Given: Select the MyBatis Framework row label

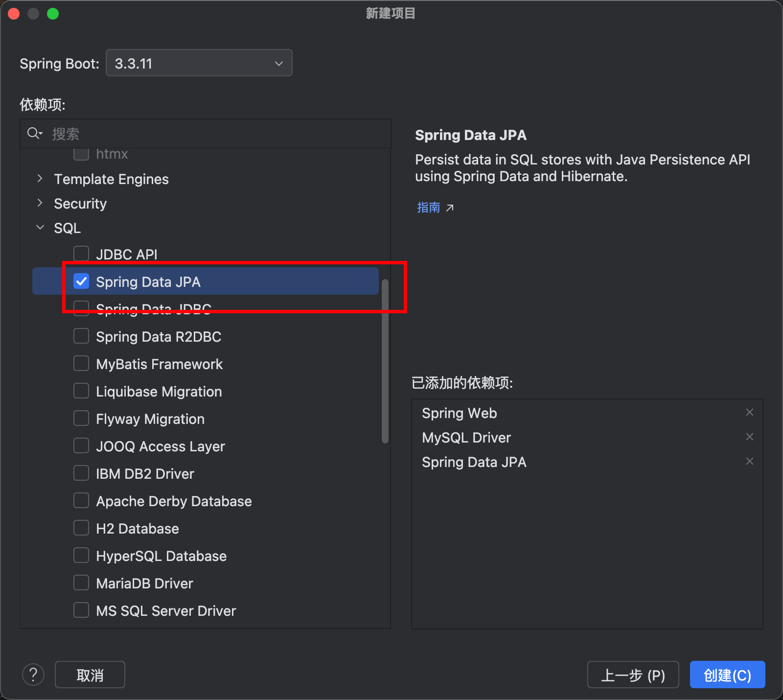Looking at the screenshot, I should (x=159, y=364).
